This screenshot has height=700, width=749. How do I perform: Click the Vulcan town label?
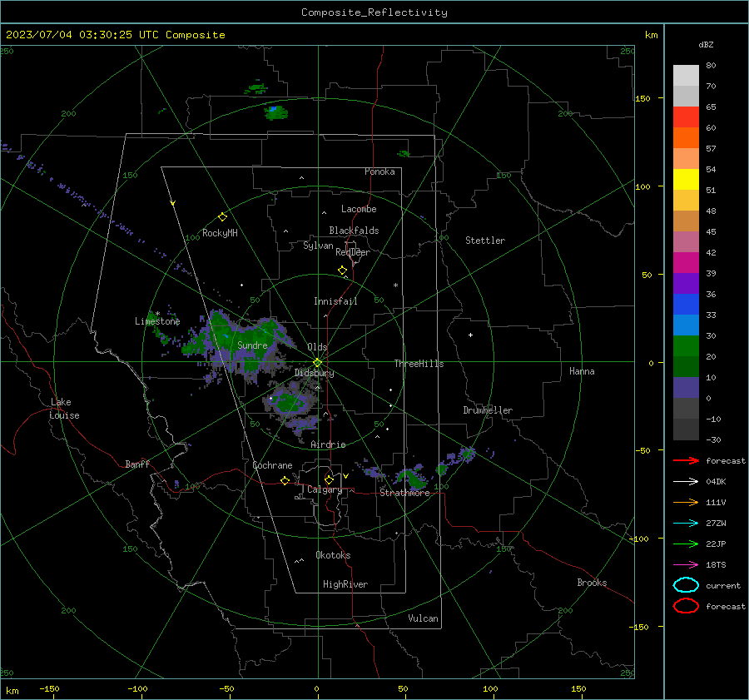point(423,618)
